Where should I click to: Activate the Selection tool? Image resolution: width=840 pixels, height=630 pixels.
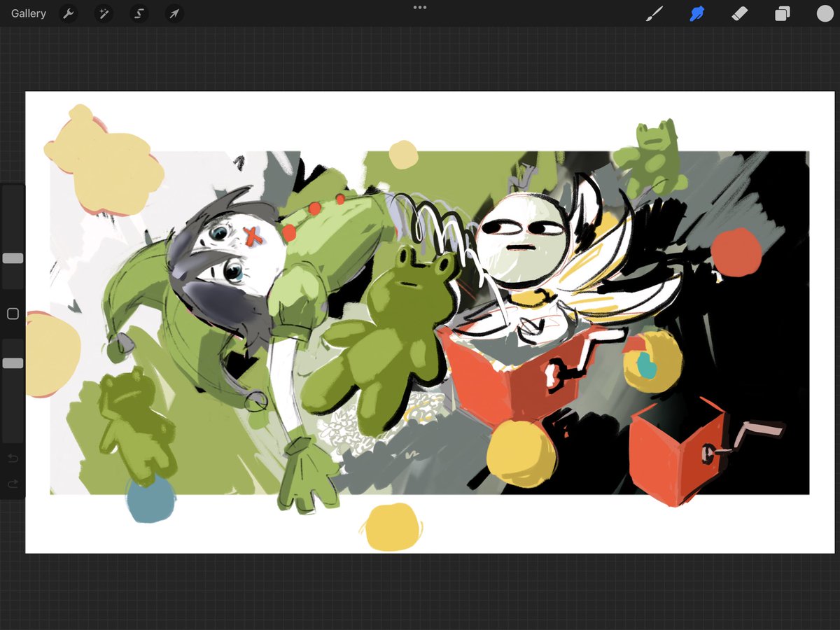(139, 13)
